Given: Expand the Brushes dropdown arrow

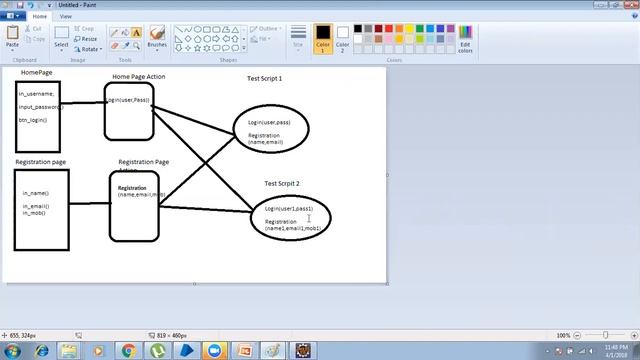Looking at the screenshot, I should (157, 50).
